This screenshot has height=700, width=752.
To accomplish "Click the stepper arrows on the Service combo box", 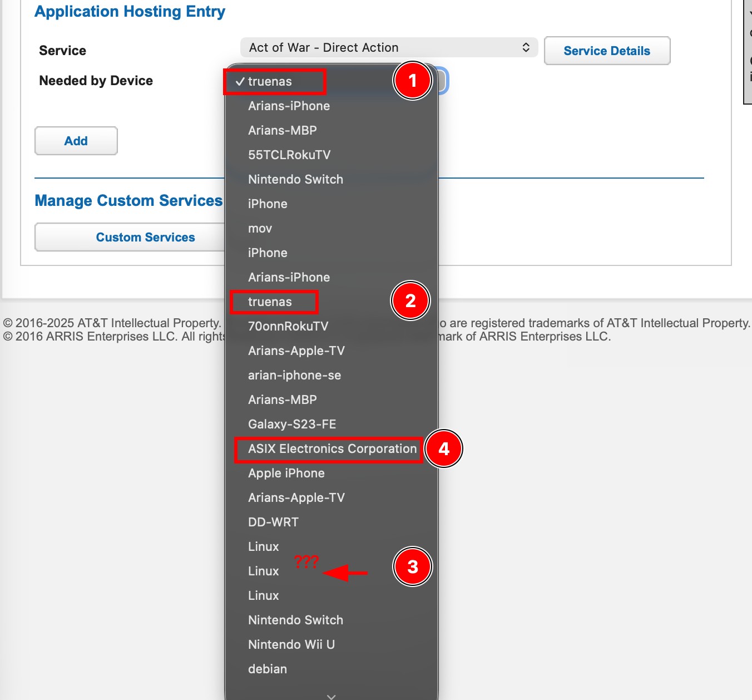I will point(525,47).
